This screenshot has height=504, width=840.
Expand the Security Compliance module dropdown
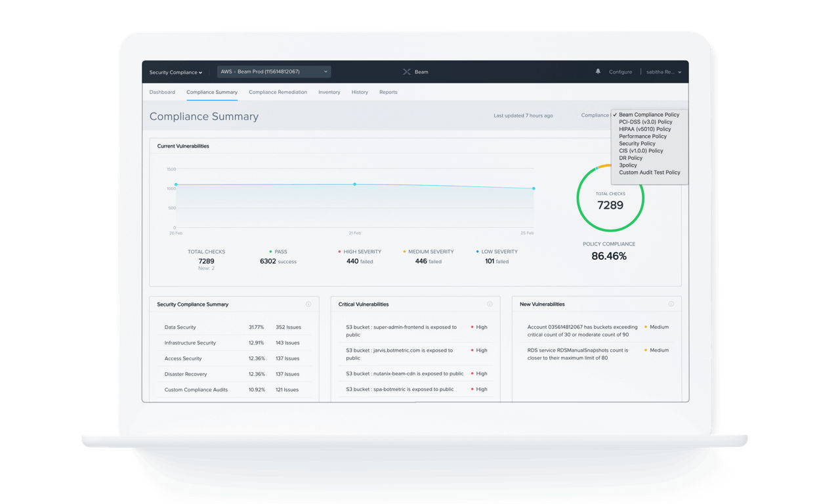click(176, 72)
